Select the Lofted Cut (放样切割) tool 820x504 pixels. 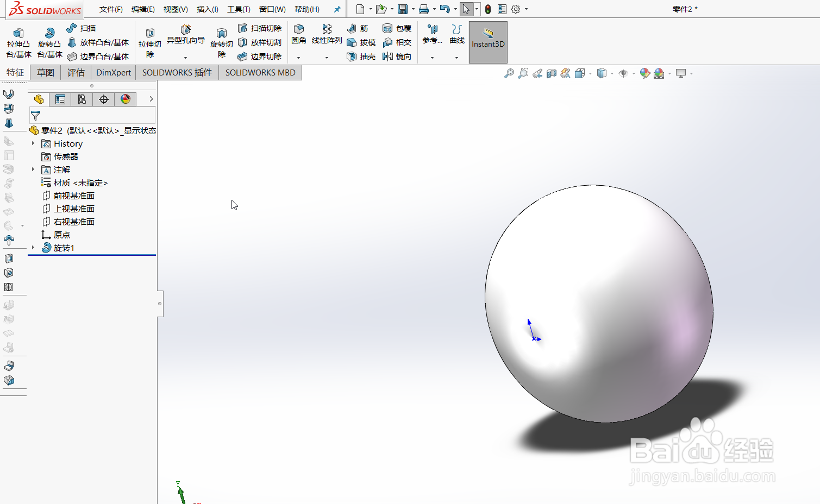click(260, 42)
